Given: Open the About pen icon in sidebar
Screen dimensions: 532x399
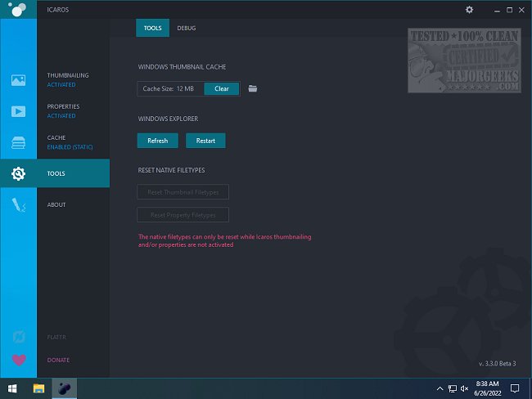Looking at the screenshot, I should [x=18, y=204].
